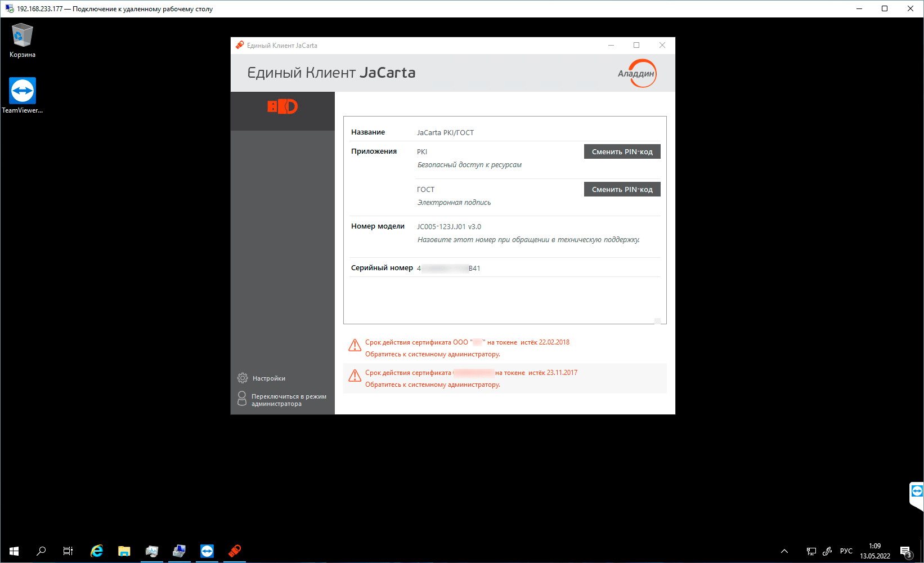Click the warning icon for certificate expired 22.02.2018
924x563 pixels.
[x=355, y=345]
